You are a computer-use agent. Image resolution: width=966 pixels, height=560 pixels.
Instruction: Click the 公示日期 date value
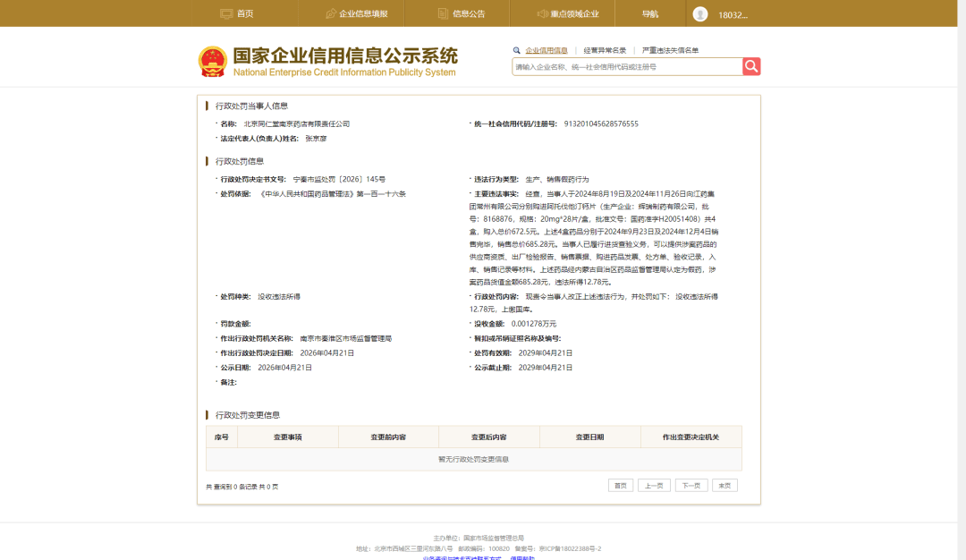point(284,368)
